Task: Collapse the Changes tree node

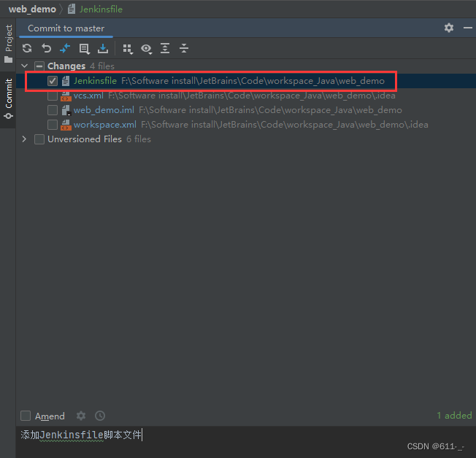Action: 25,66
